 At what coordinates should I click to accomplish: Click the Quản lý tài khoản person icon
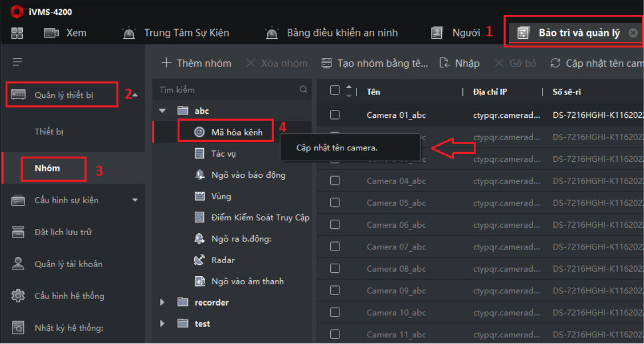pyautogui.click(x=18, y=264)
